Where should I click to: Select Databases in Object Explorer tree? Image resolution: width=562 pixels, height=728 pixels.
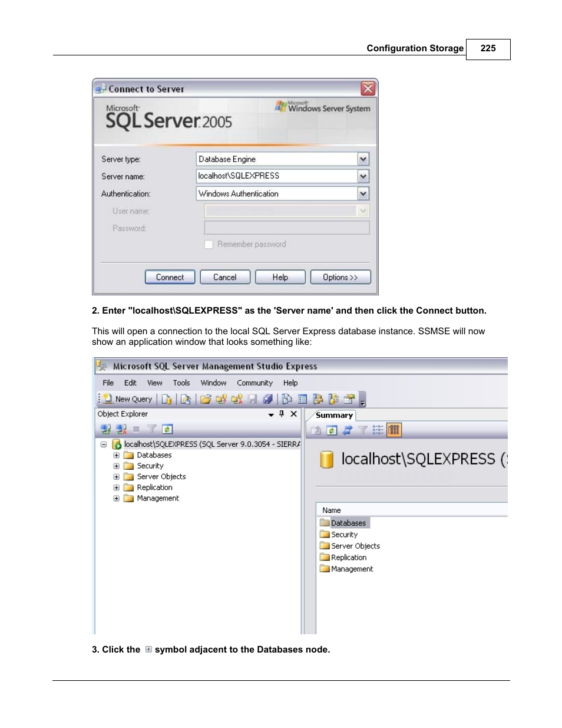(154, 455)
